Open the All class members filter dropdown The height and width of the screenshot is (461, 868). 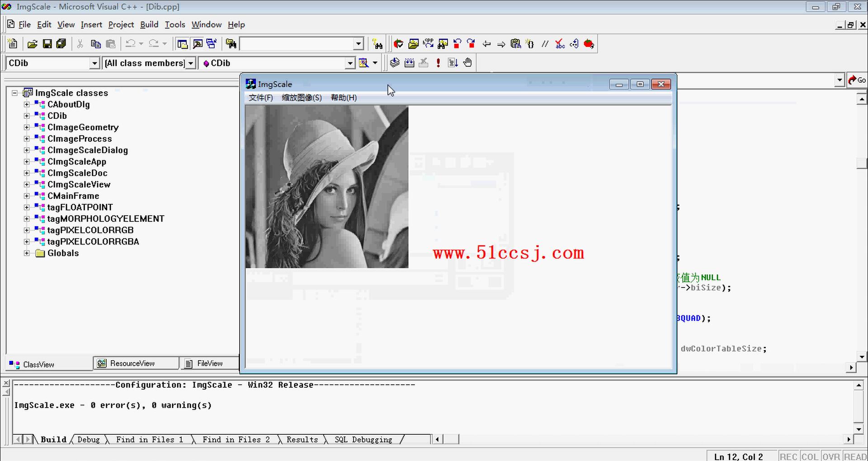tap(191, 63)
